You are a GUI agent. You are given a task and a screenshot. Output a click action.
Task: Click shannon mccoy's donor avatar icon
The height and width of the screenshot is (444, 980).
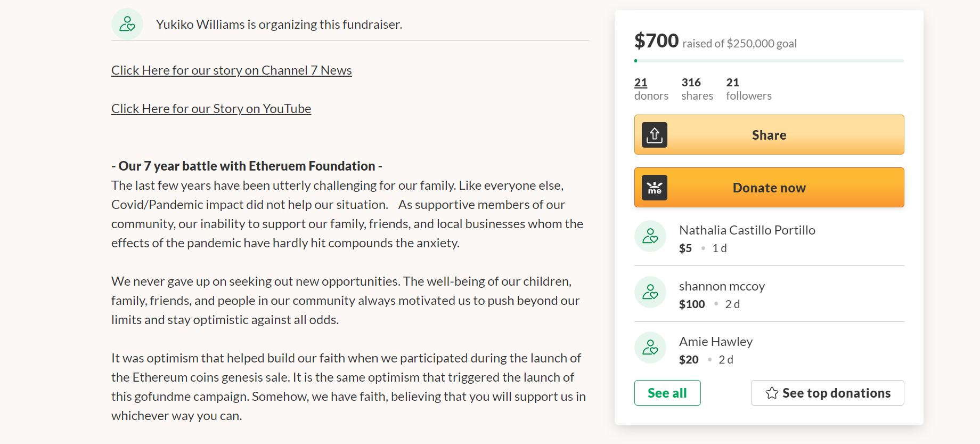coord(650,292)
